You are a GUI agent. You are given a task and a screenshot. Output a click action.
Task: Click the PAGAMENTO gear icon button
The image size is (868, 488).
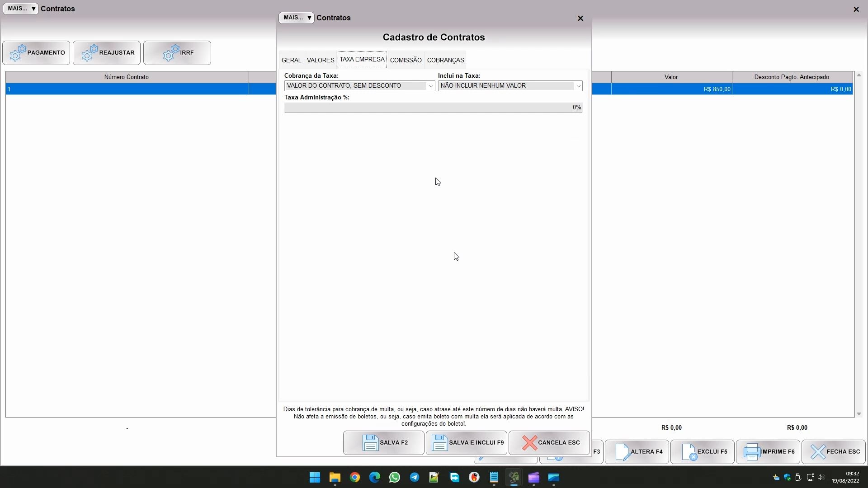click(x=18, y=53)
